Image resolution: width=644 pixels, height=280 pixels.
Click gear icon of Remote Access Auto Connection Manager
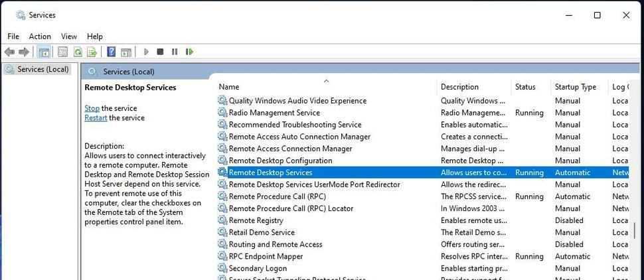pyautogui.click(x=222, y=136)
